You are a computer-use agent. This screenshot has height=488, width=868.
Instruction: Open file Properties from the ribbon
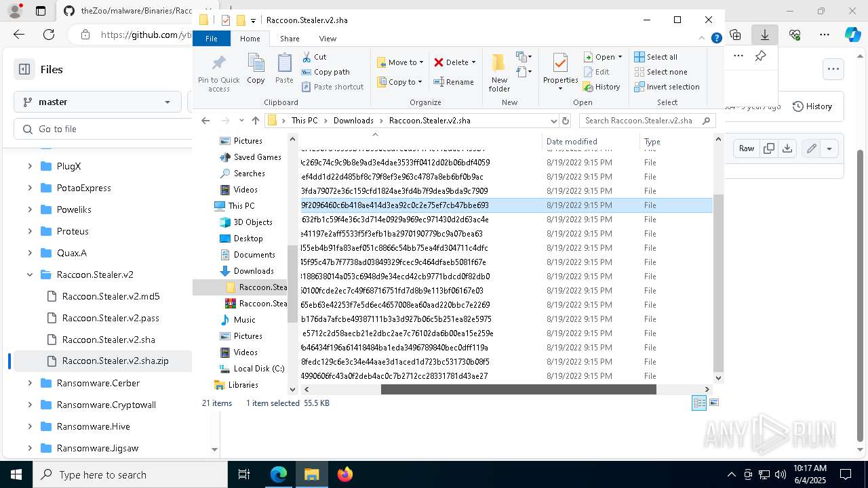(x=560, y=72)
